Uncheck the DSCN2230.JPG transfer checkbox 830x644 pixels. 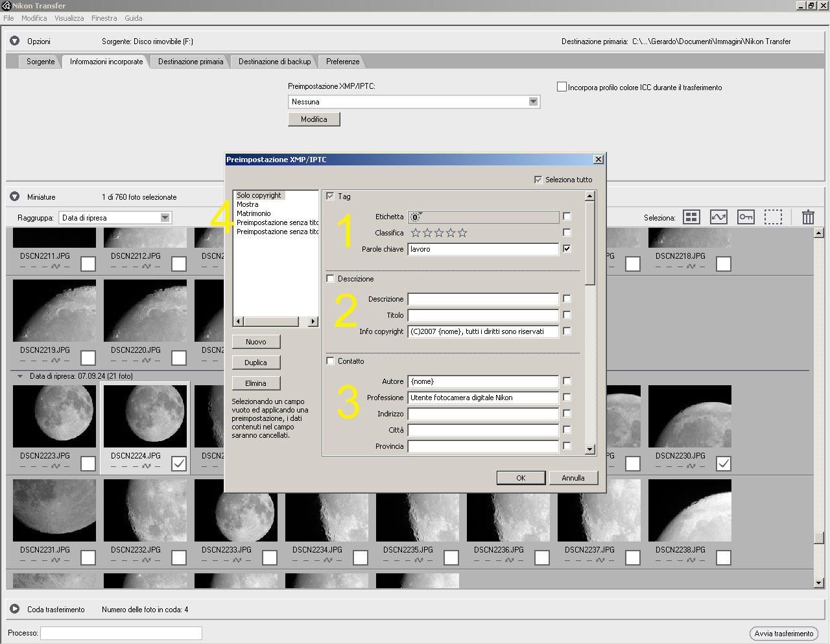pyautogui.click(x=724, y=463)
